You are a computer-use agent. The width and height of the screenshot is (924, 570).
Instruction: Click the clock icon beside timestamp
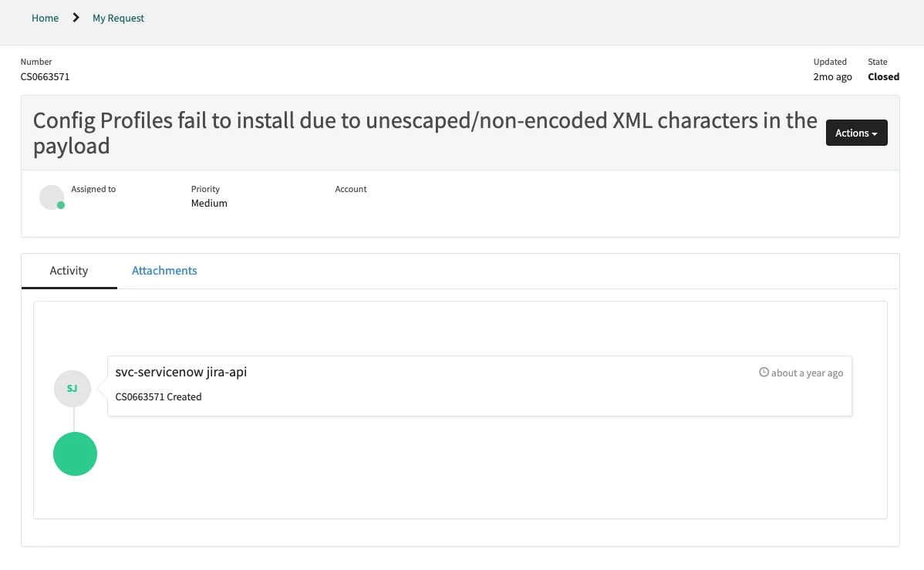point(764,372)
